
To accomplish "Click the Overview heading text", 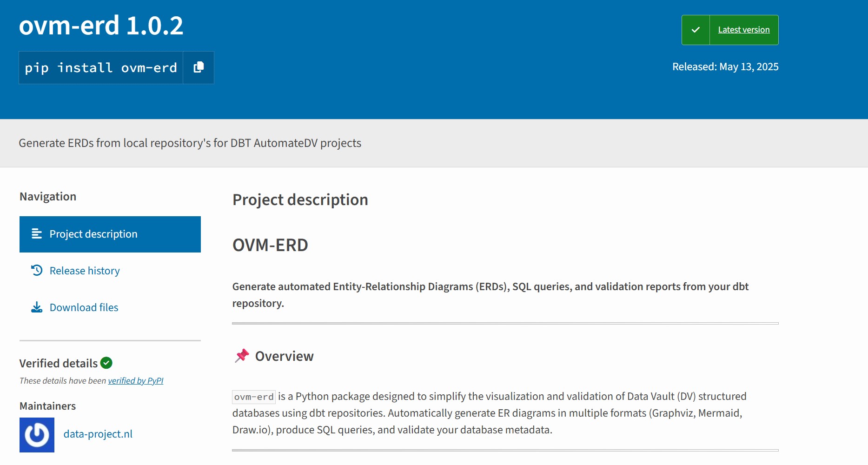I will (285, 356).
